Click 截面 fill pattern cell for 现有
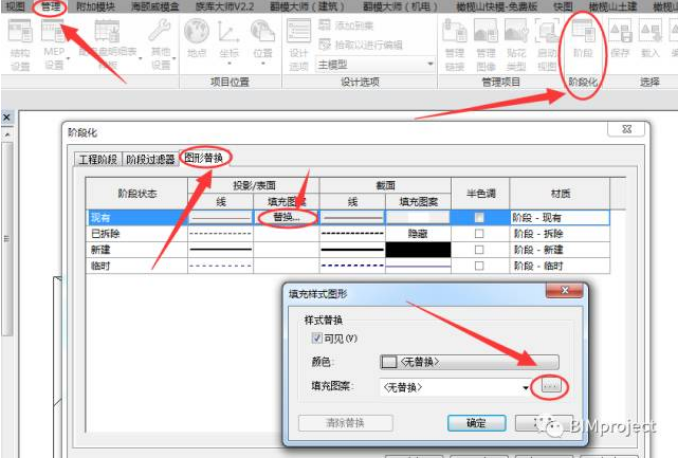 (418, 217)
